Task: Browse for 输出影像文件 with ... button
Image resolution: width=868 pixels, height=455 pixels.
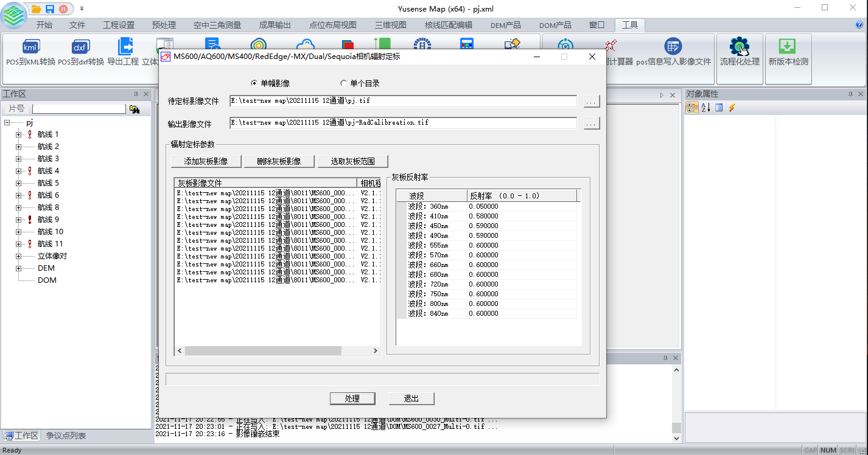Action: click(591, 123)
